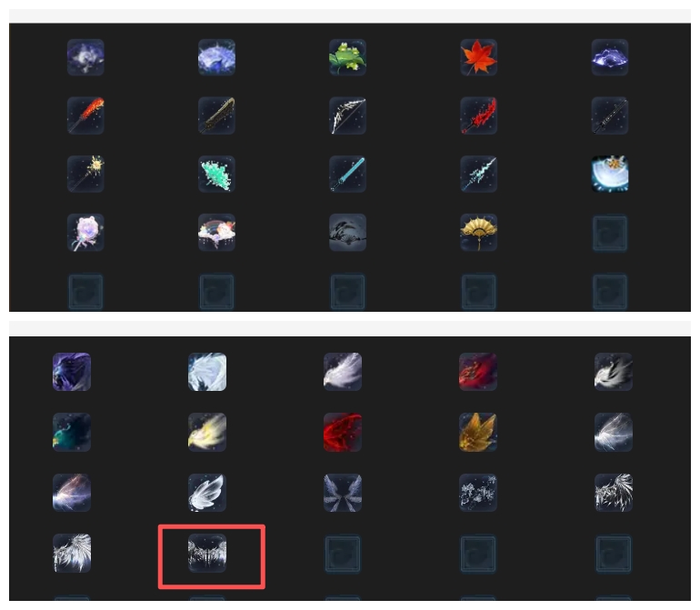Choose the flaming red sword icon

(x=85, y=115)
